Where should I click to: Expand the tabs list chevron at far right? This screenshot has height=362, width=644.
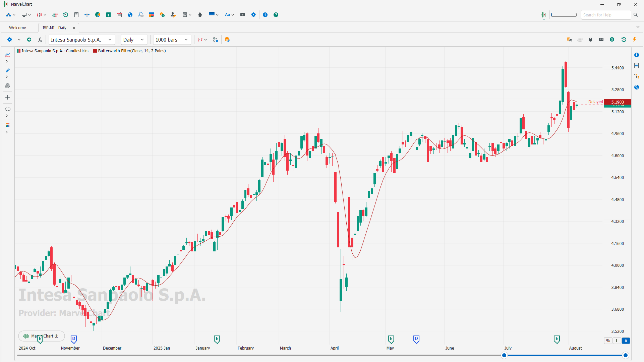(638, 27)
